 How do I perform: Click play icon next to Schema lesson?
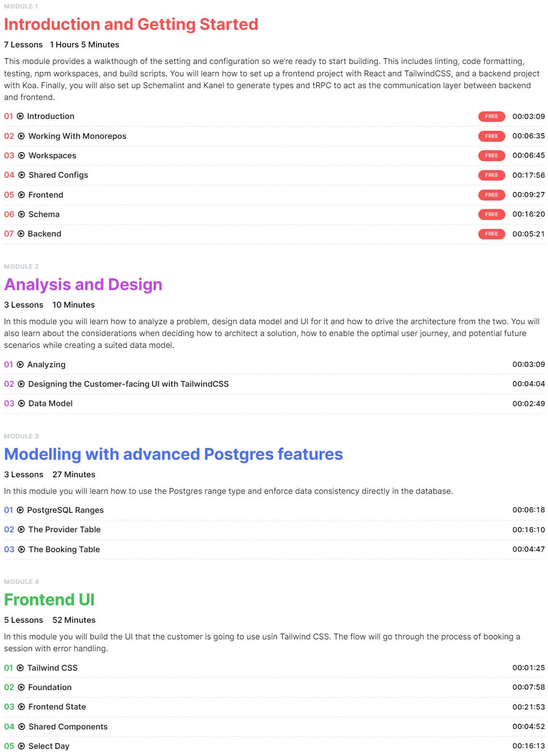tap(21, 214)
